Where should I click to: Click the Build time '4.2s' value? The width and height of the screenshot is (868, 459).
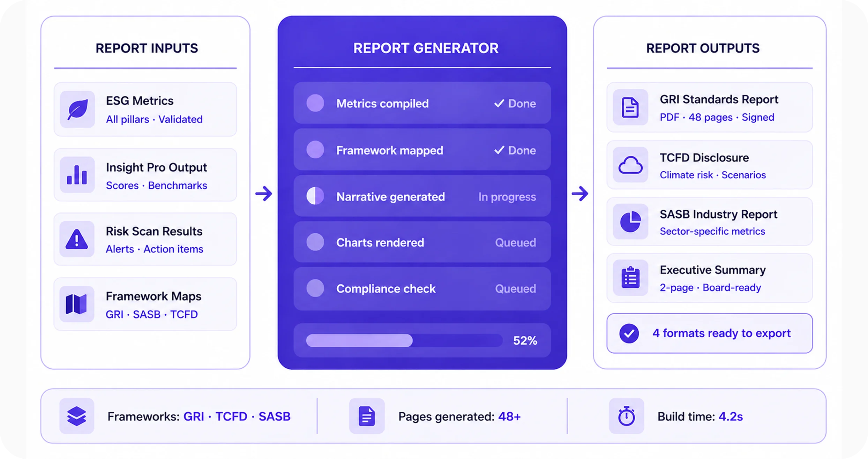click(x=731, y=416)
